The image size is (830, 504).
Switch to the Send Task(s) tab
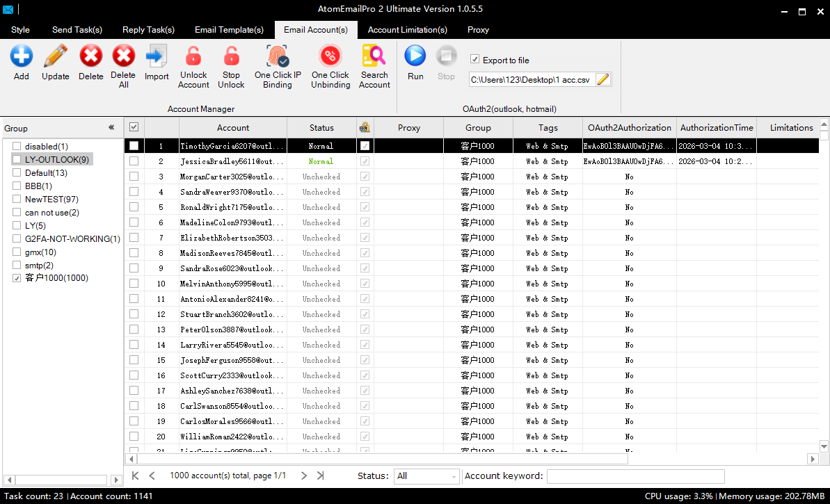click(x=77, y=30)
